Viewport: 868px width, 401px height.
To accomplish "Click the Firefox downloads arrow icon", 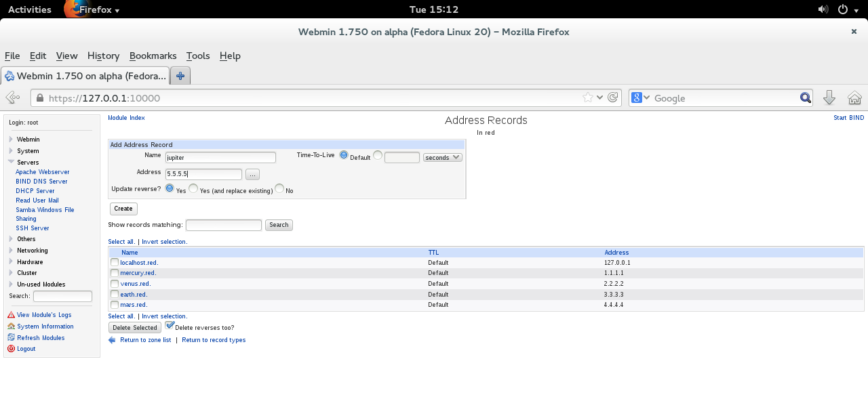I will tap(829, 98).
